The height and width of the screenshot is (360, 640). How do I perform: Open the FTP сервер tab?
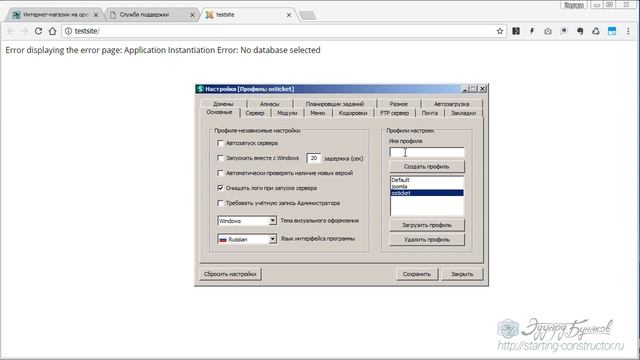394,113
